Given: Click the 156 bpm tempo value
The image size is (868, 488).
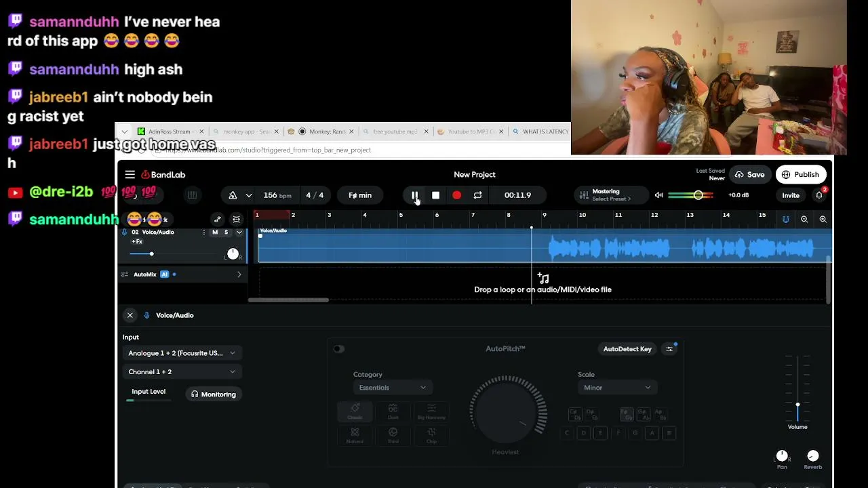Looking at the screenshot, I should (x=277, y=195).
